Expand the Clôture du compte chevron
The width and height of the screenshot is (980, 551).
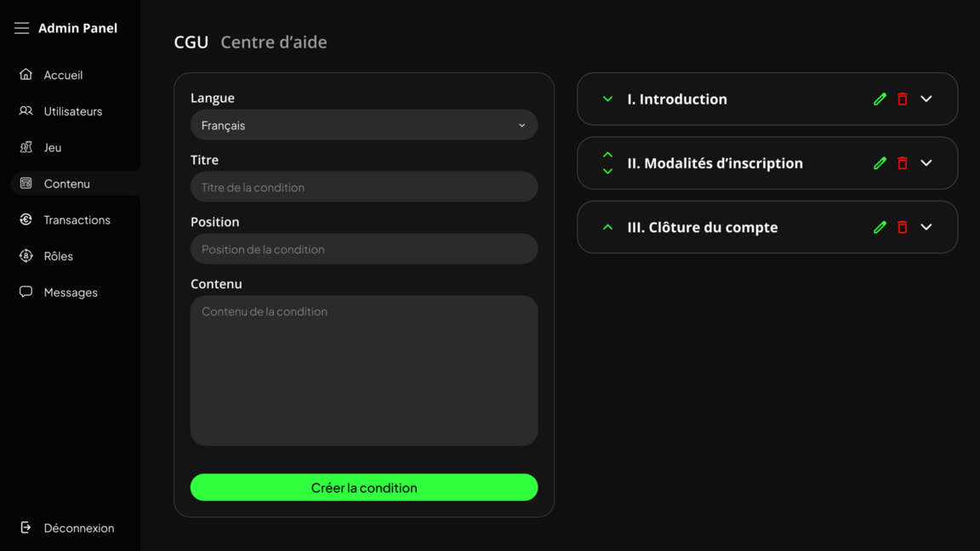pyautogui.click(x=926, y=227)
